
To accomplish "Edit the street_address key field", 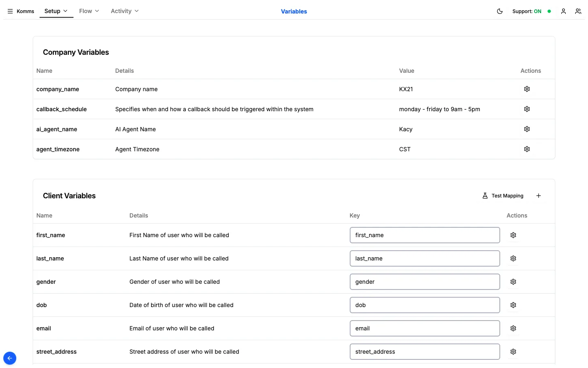I will (425, 352).
